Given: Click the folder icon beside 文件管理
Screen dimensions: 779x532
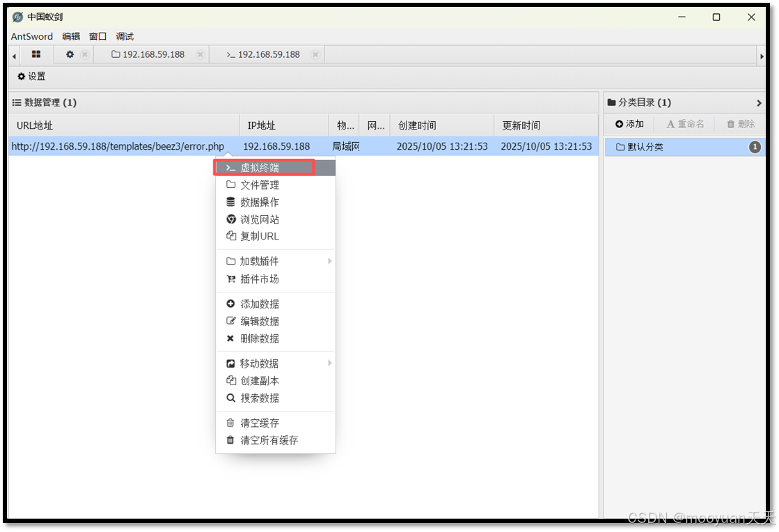Looking at the screenshot, I should [230, 185].
